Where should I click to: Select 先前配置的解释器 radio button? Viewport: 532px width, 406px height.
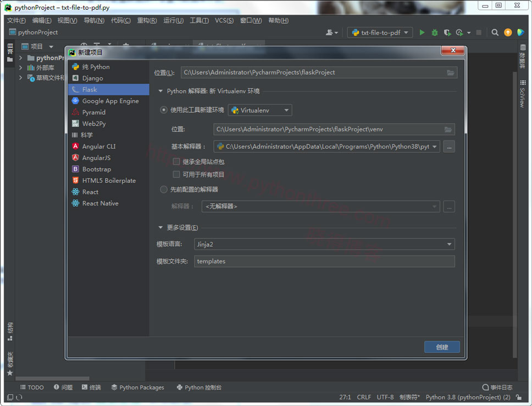tap(164, 189)
